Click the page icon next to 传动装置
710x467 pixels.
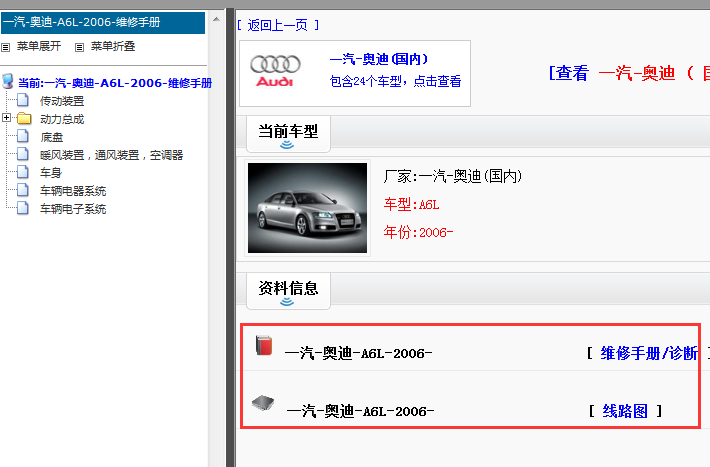click(23, 100)
